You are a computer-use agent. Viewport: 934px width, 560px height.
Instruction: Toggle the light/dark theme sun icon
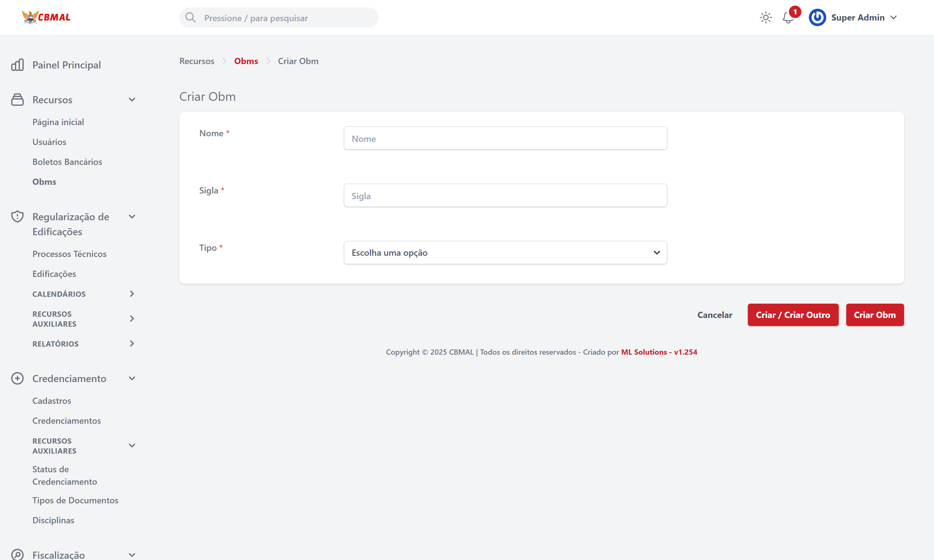point(766,18)
